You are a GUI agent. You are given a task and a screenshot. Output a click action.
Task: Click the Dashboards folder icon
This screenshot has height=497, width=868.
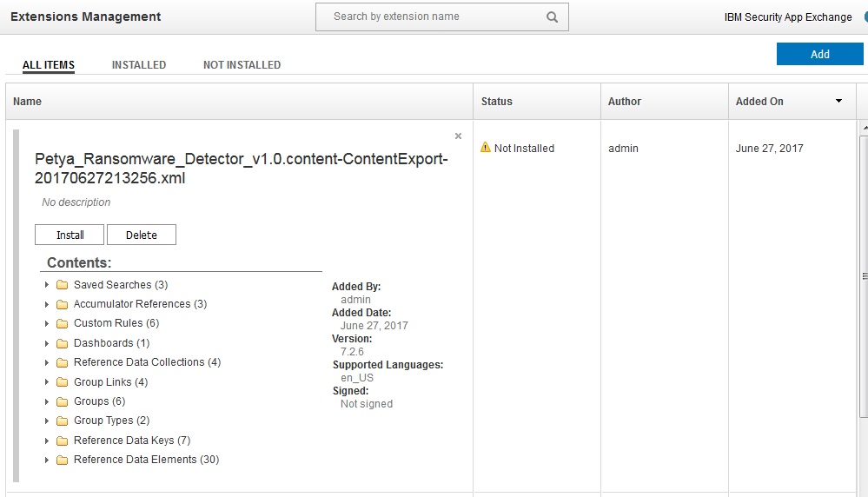click(62, 343)
